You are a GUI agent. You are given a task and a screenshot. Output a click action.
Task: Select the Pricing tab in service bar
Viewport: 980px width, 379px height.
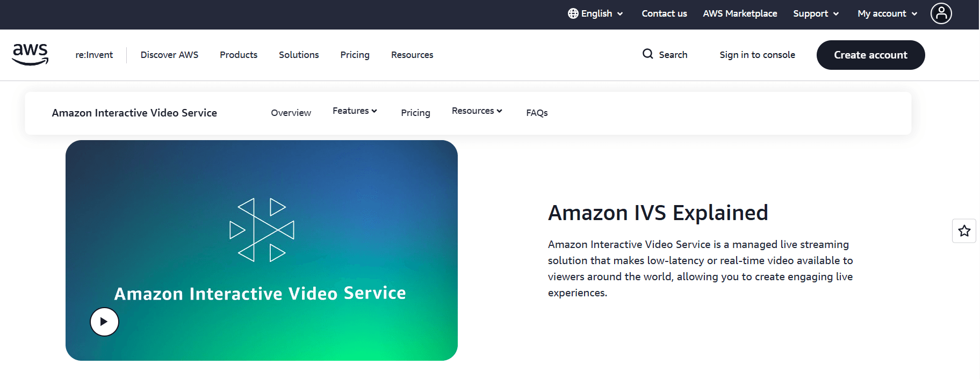(x=415, y=113)
